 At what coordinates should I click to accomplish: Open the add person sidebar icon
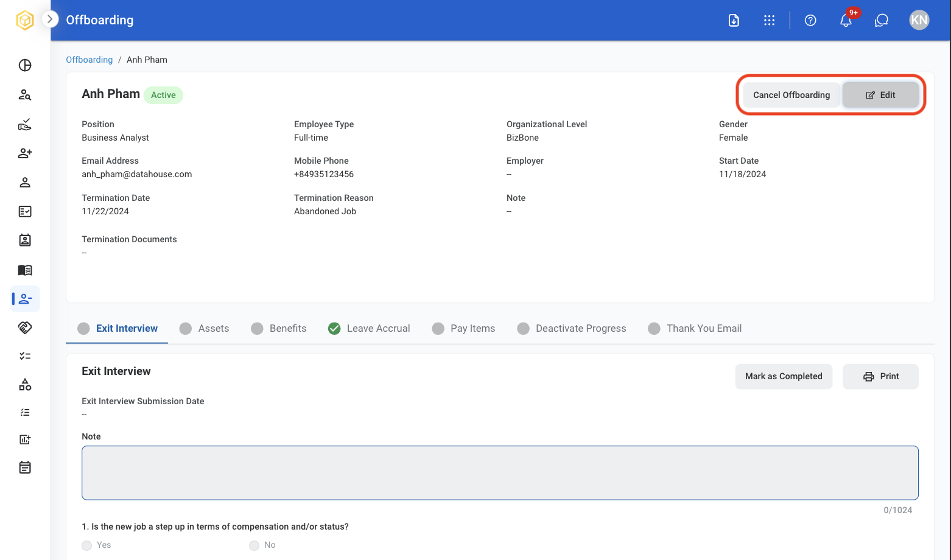click(x=25, y=153)
